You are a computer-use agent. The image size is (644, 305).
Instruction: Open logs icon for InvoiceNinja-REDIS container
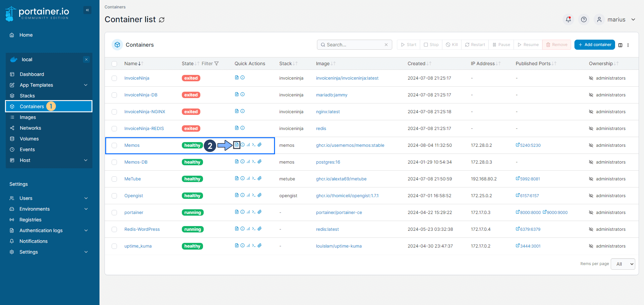point(237,128)
